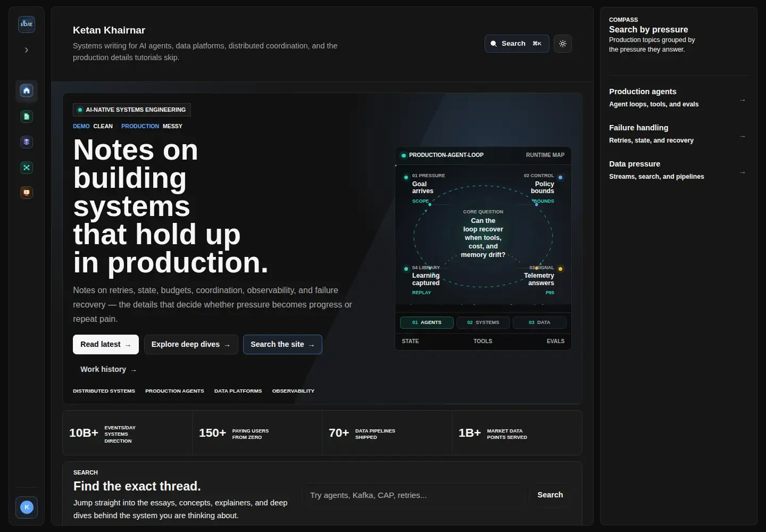This screenshot has height=532, width=766.
Task: Click the Search the site button
Action: point(282,344)
